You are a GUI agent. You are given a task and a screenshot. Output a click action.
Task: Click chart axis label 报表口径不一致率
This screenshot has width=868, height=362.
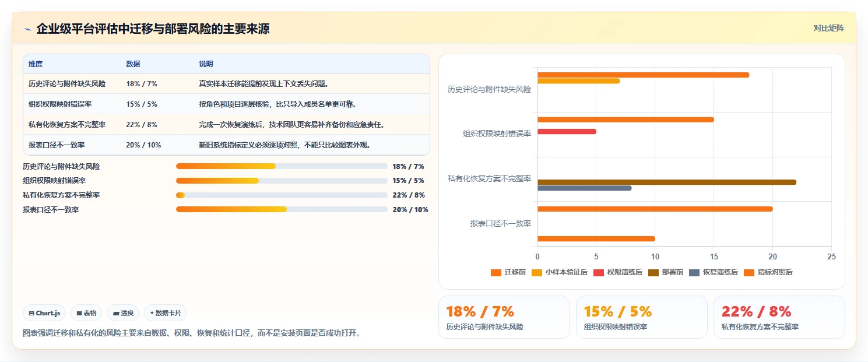pyautogui.click(x=501, y=223)
